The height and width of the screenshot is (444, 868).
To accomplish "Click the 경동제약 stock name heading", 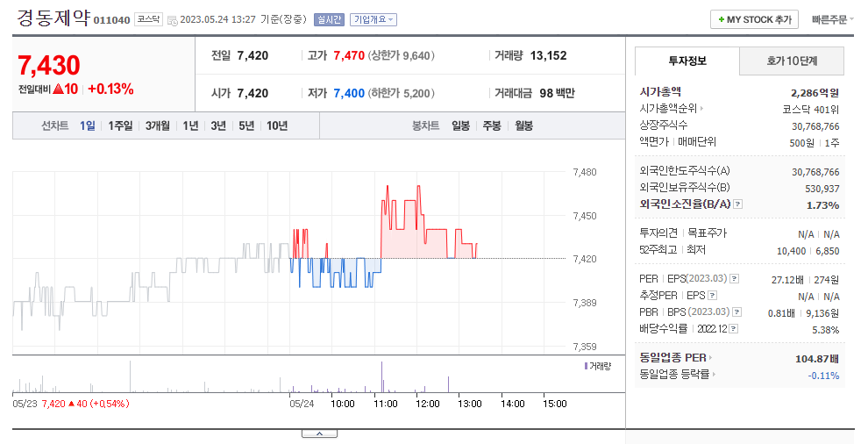I will pos(53,18).
